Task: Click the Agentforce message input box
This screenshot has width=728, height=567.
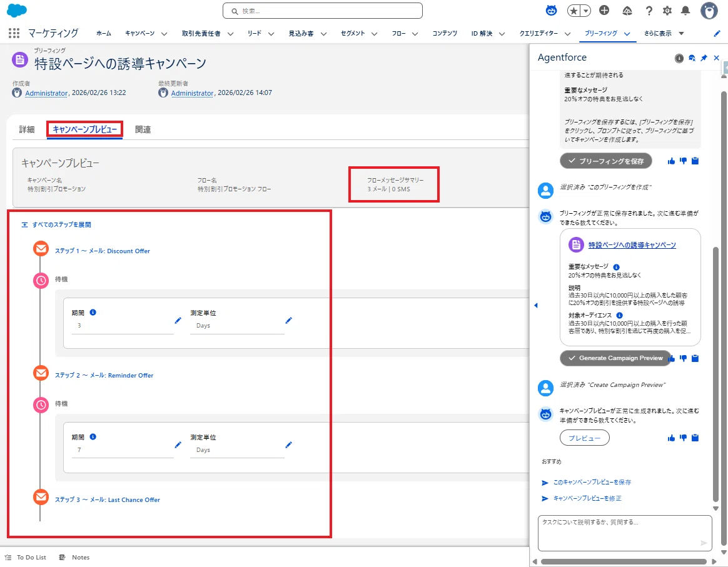Action: point(625,533)
